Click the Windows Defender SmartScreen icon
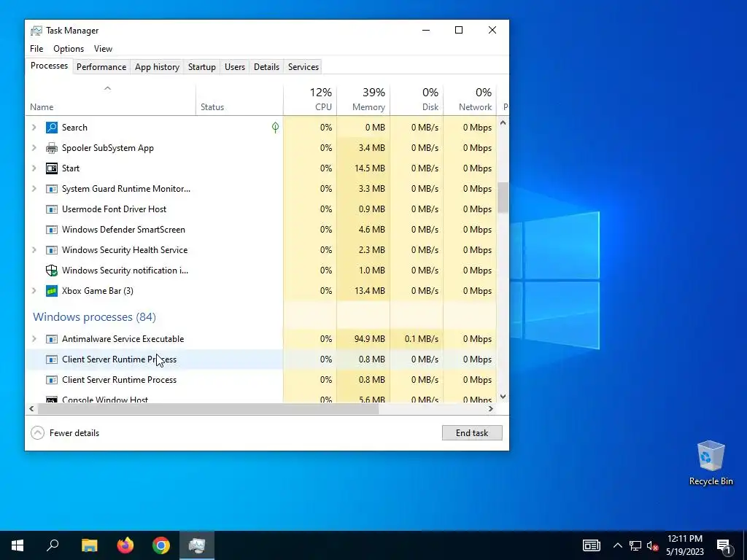 click(x=52, y=230)
